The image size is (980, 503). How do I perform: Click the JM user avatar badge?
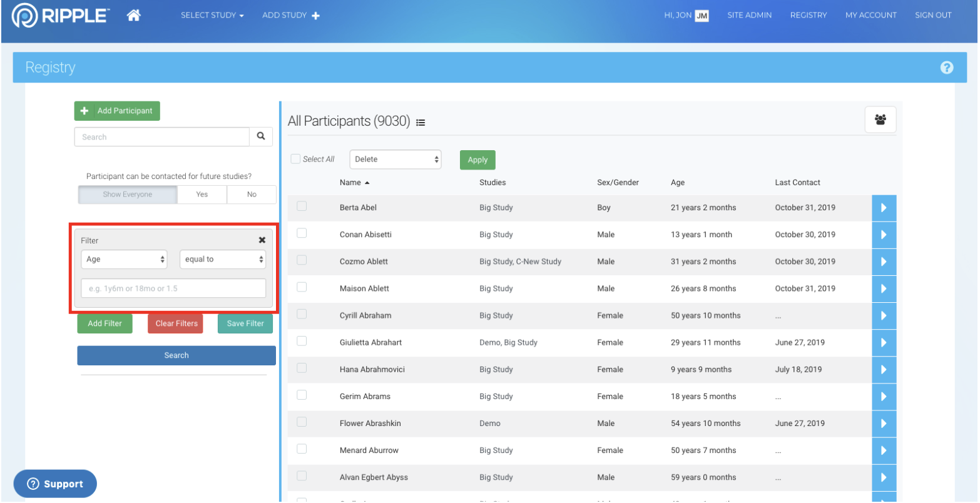(702, 16)
